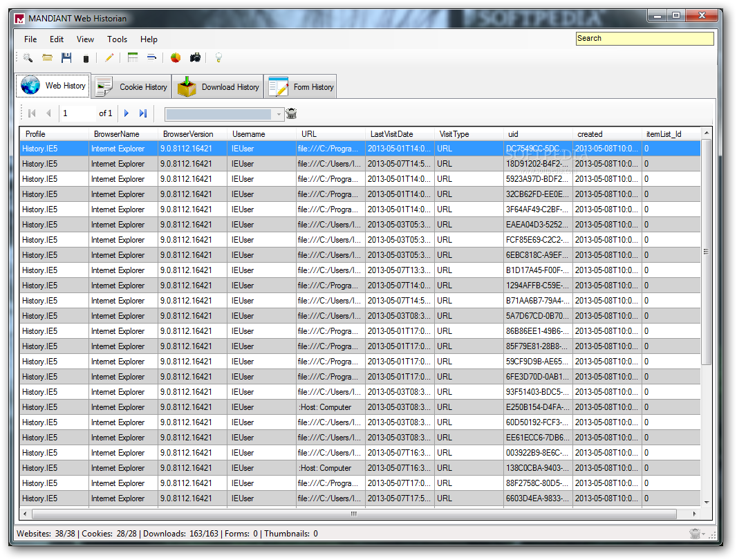
Task: Click the uid cell B1D17A45-F00F
Action: tap(538, 270)
